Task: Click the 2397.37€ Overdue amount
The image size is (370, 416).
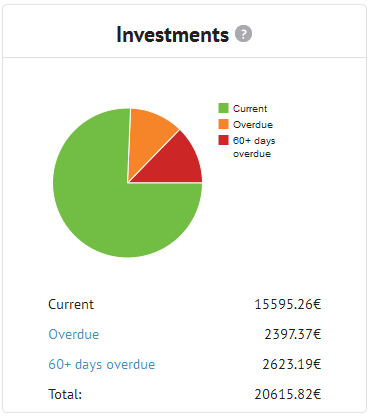Action: pyautogui.click(x=293, y=334)
